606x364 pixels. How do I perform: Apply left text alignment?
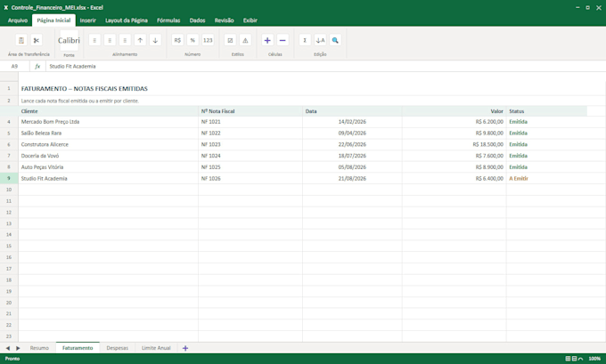pyautogui.click(x=94, y=40)
